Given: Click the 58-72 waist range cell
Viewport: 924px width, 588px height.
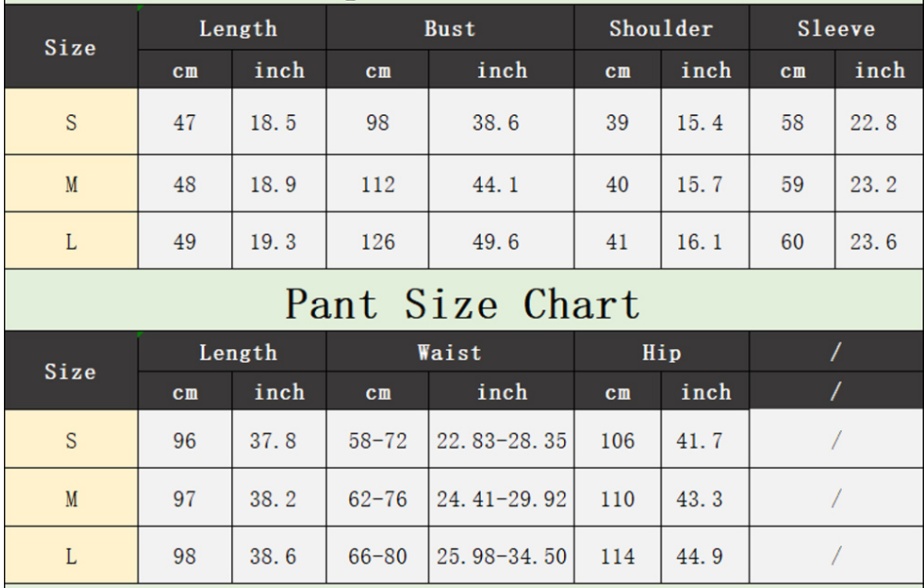Looking at the screenshot, I should [378, 441].
